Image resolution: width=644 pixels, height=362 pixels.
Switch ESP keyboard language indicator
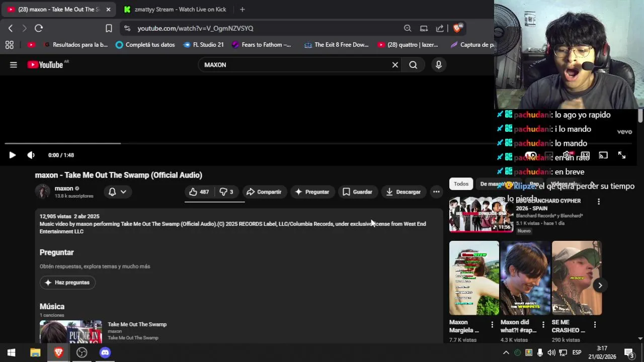(x=577, y=352)
